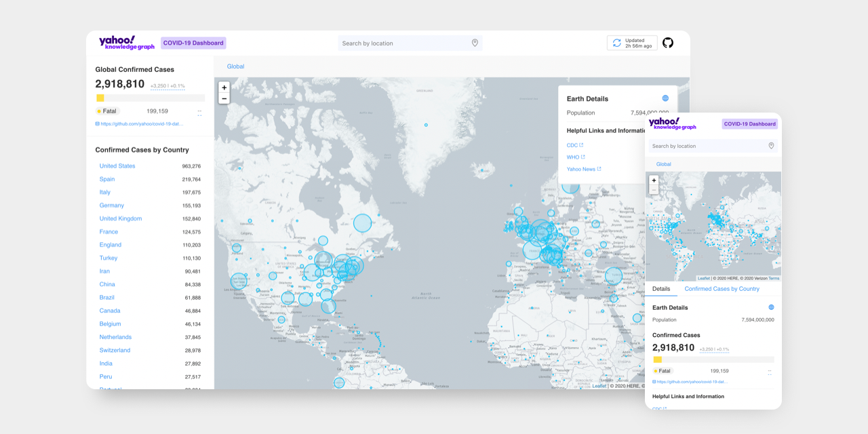This screenshot has height=434, width=868.
Task: Click Yahoo Knowledge Graph logo in mobile view
Action: tap(673, 123)
